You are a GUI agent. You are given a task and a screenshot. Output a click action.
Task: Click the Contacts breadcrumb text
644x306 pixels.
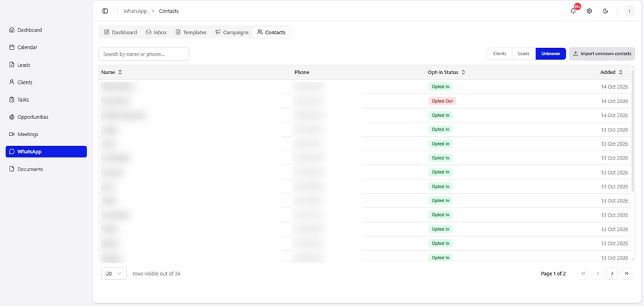coord(169,11)
